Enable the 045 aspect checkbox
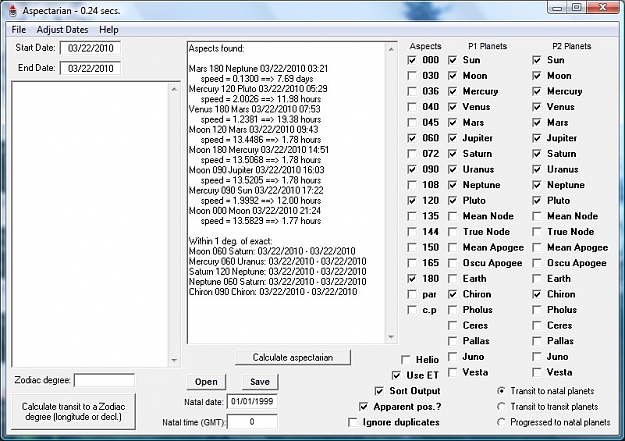The height and width of the screenshot is (441, 625). (412, 122)
